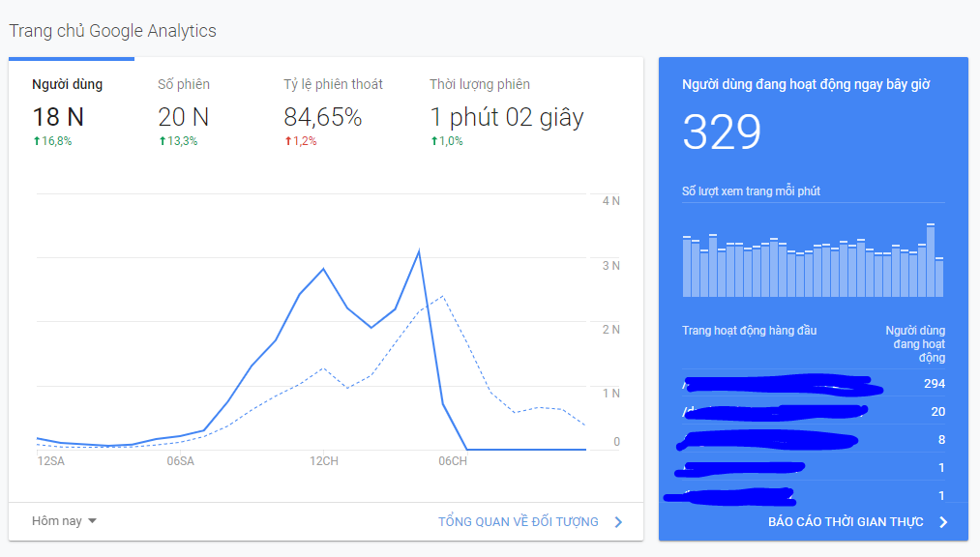Click the 12CH label on chart axis
Image resolution: width=980 pixels, height=557 pixels.
pyautogui.click(x=323, y=461)
